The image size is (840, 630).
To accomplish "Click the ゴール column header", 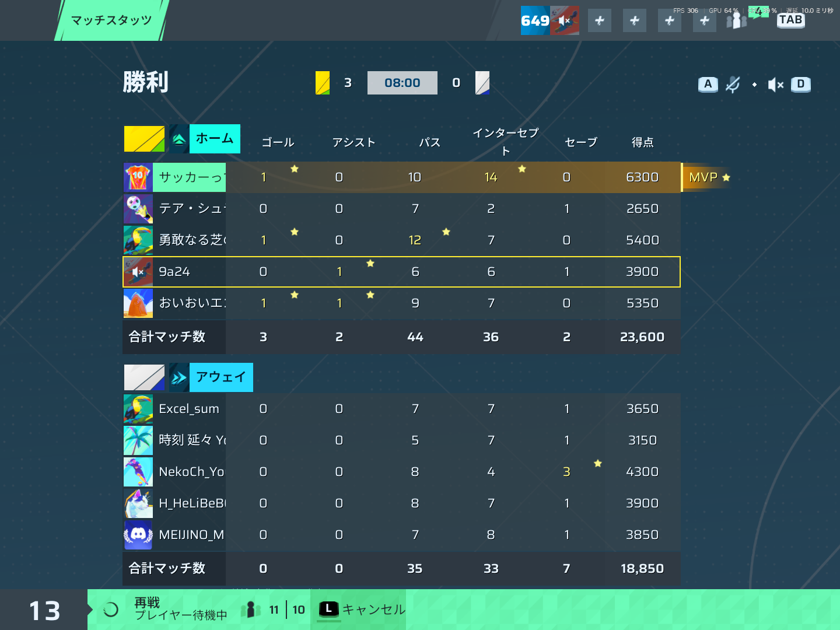I will pos(278,142).
